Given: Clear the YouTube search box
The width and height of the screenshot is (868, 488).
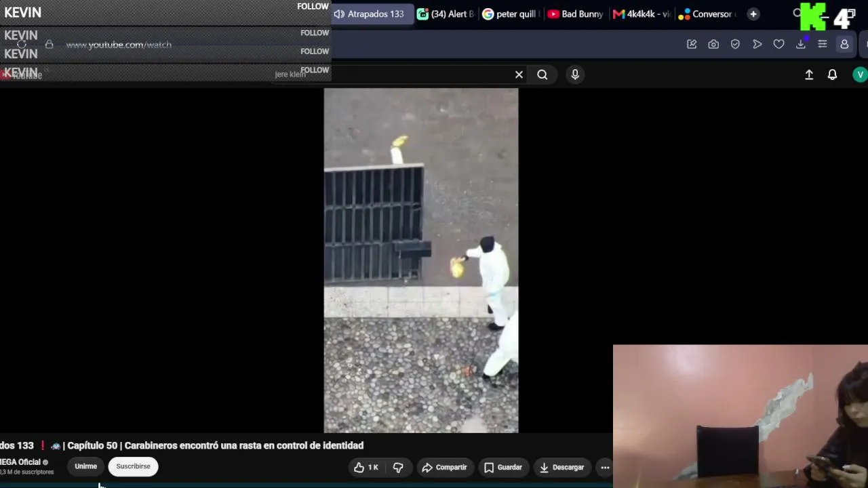Looking at the screenshot, I should (x=519, y=75).
